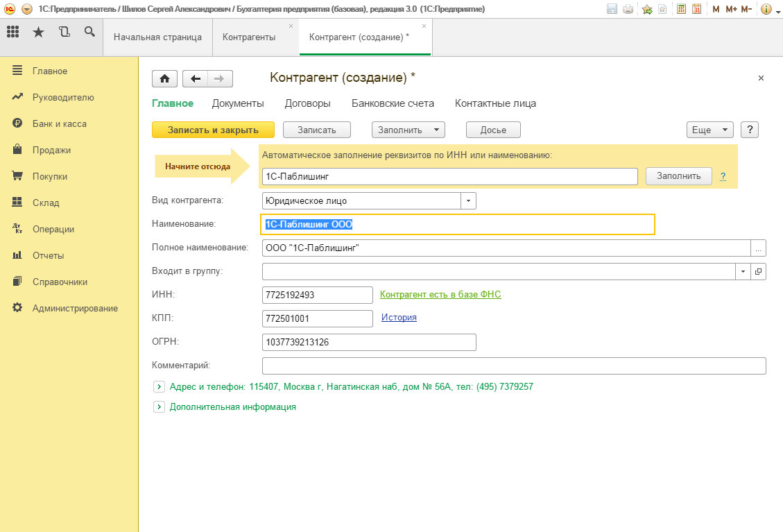
Task: Expand Дополнительная информация section
Action: [159, 407]
